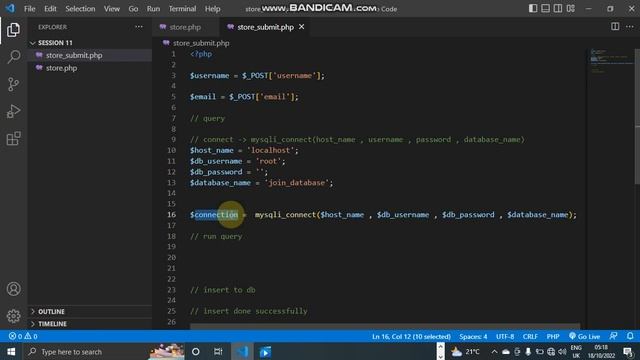Viewport: 640px width, 360px height.
Task: Toggle the bottom panel layout icon
Action: pos(545,8)
